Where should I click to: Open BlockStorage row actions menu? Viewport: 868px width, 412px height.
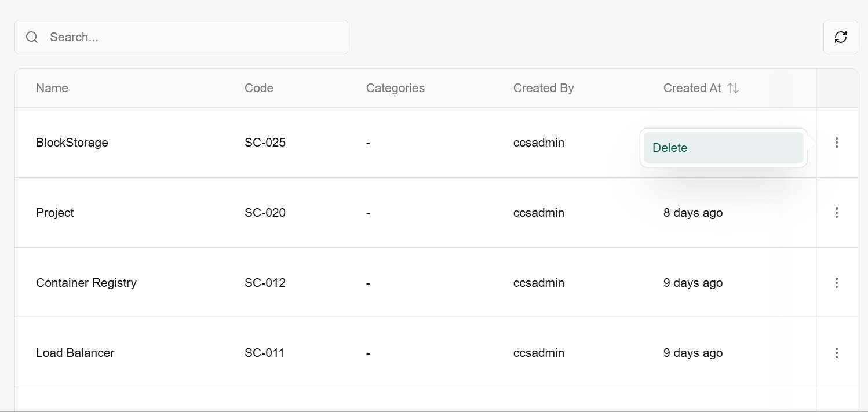coord(836,143)
